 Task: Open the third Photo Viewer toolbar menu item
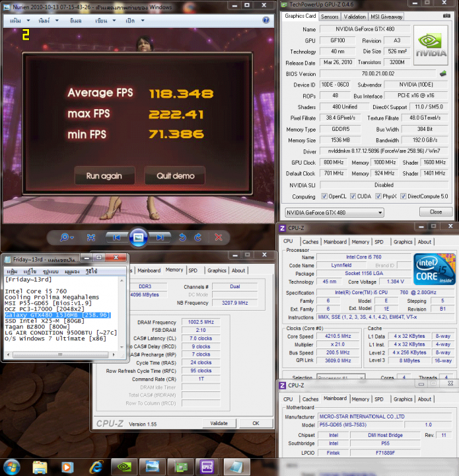[75, 20]
